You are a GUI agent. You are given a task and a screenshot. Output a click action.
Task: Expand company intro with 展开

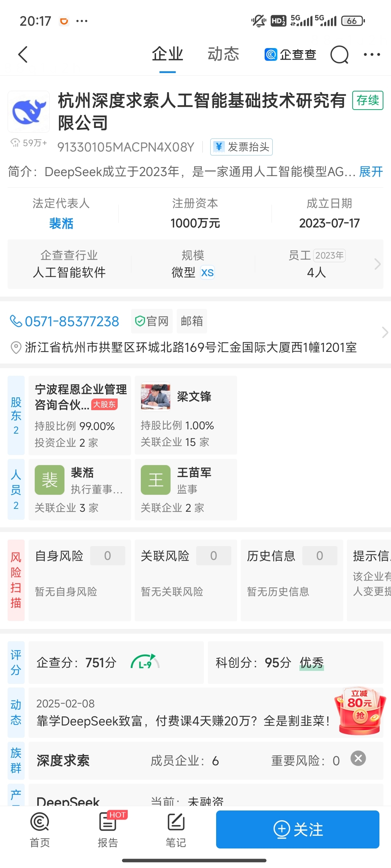371,171
